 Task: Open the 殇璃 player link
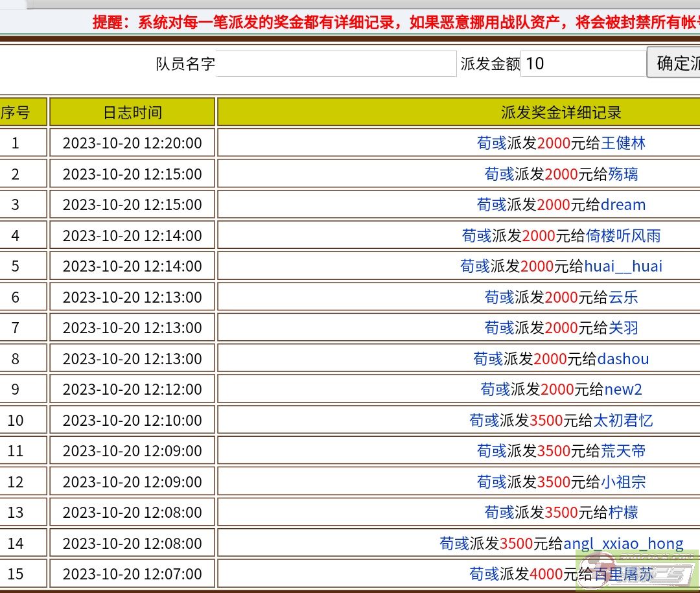[623, 174]
